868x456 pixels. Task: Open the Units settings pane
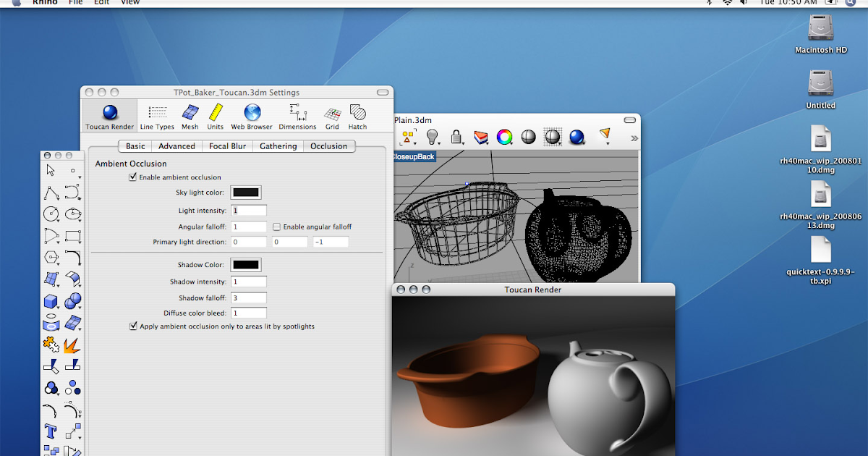(x=216, y=117)
